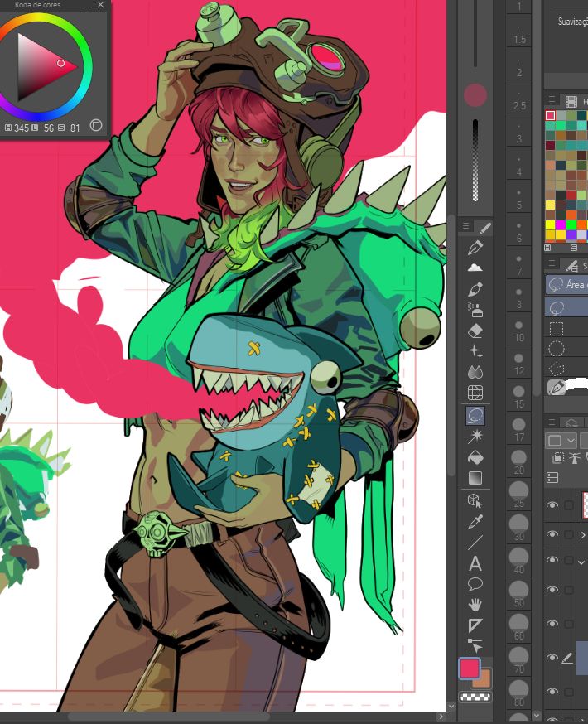Select the Eraser tool

475,331
